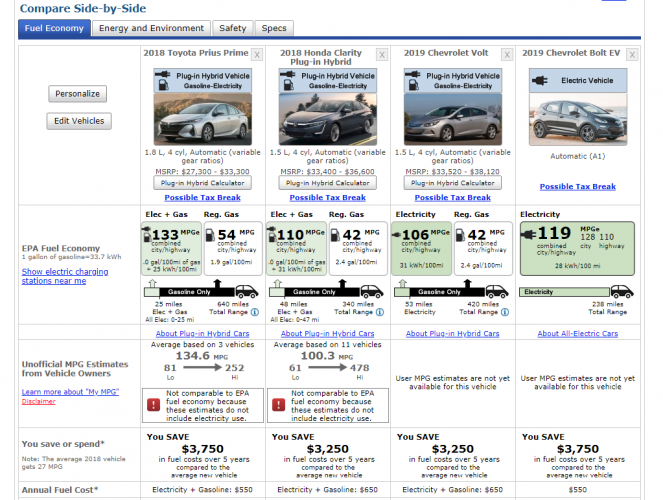Click Total Range info icon under Bolt EV

(x=629, y=312)
